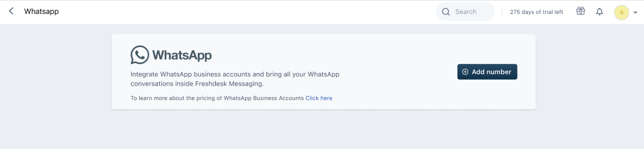Click the pricing of WhatsApp Business Accounts sentence

click(x=217, y=98)
